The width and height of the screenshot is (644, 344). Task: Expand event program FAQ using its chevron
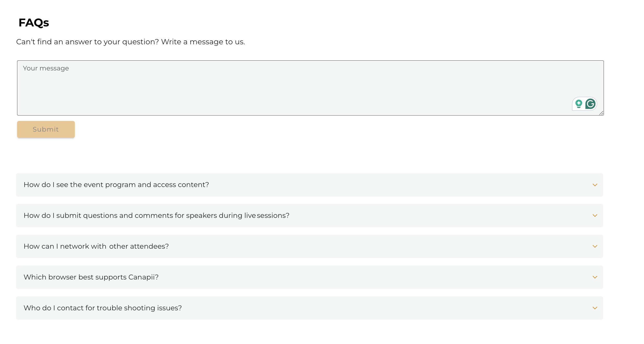pyautogui.click(x=595, y=185)
